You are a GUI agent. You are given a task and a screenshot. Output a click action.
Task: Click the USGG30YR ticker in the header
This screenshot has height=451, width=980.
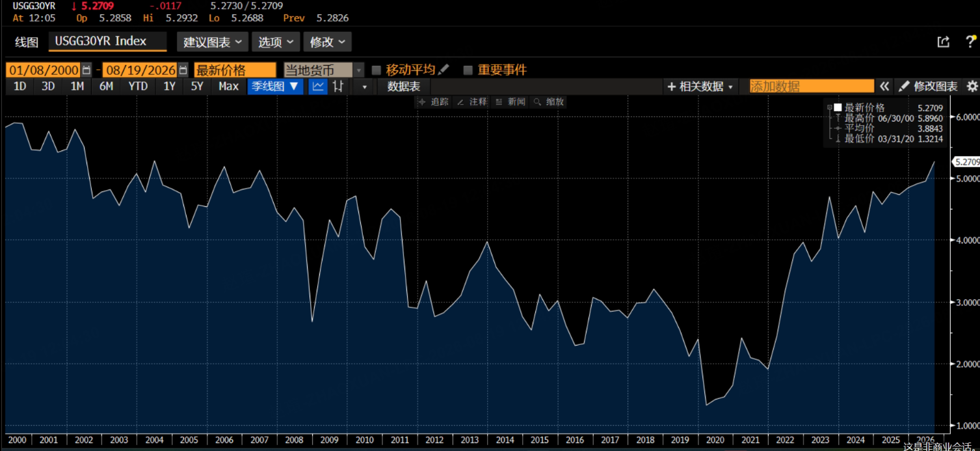click(x=34, y=6)
